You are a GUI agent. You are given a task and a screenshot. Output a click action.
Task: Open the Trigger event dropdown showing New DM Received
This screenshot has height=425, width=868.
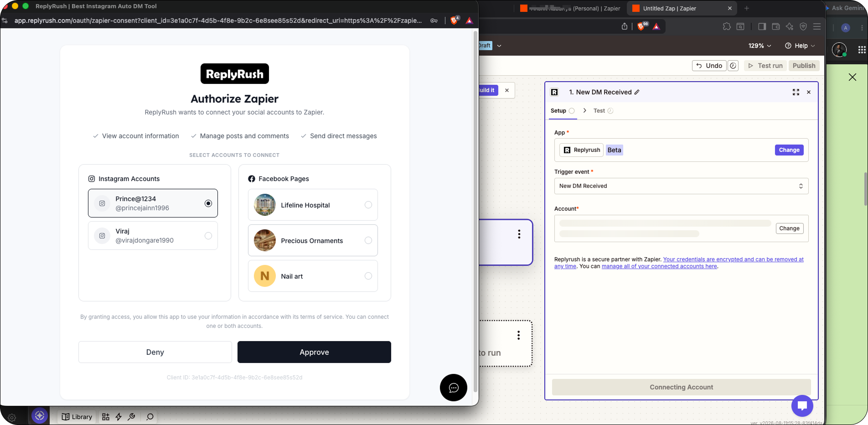point(681,186)
